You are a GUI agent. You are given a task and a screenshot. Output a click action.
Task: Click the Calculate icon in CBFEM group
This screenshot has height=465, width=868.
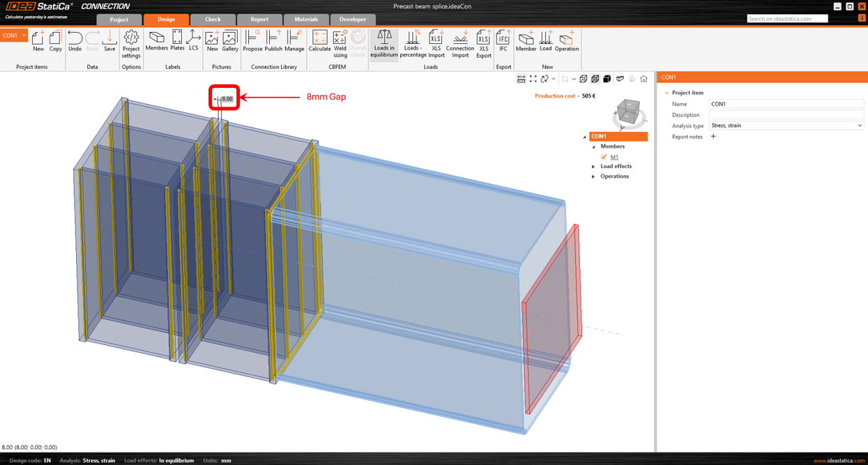(x=319, y=41)
